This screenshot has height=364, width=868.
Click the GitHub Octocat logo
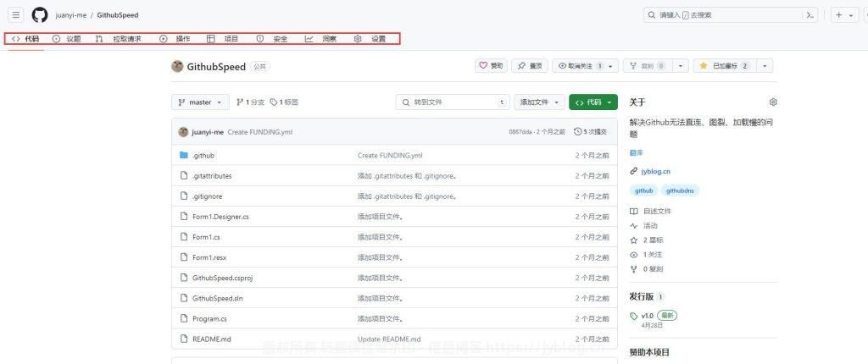[40, 15]
